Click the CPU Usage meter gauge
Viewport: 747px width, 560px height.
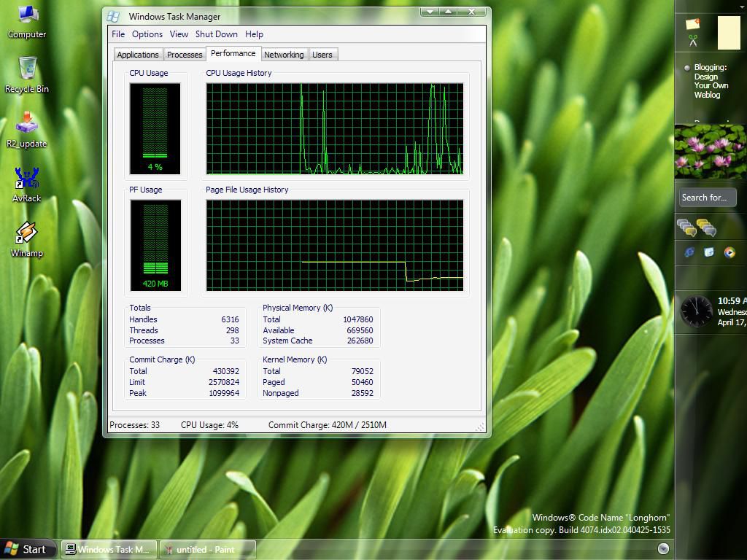point(155,128)
